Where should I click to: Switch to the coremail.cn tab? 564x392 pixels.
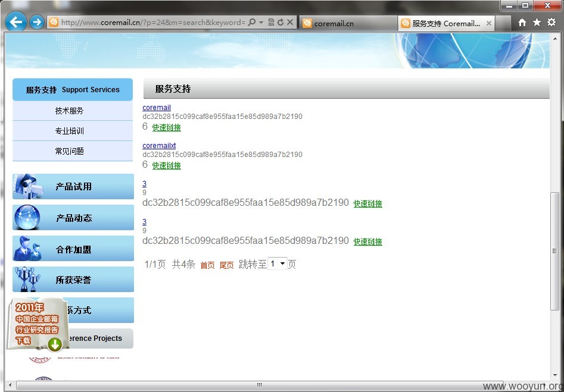348,23
